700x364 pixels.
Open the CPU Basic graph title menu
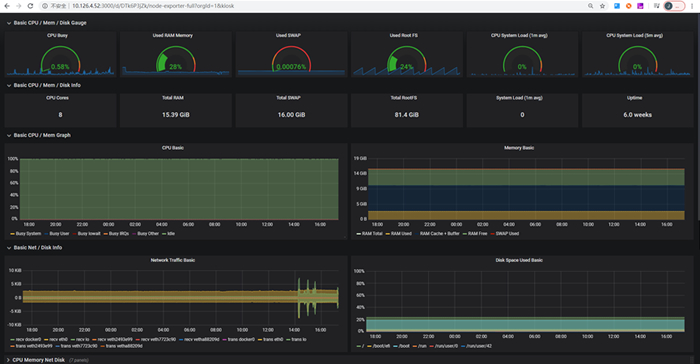coord(173,148)
